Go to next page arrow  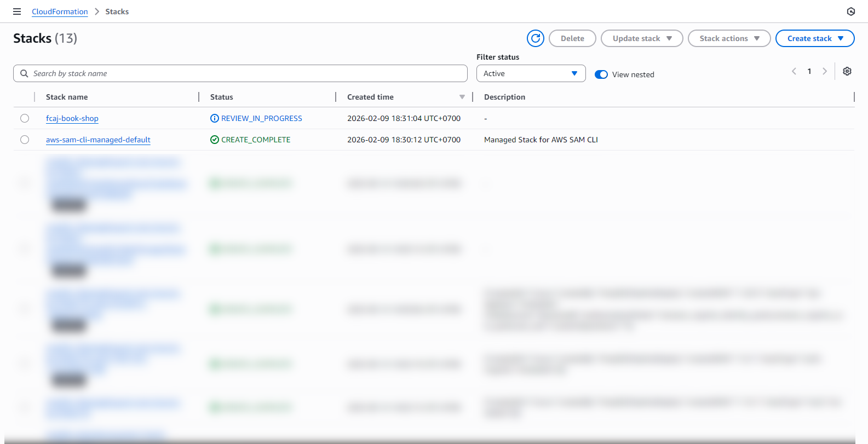[825, 71]
